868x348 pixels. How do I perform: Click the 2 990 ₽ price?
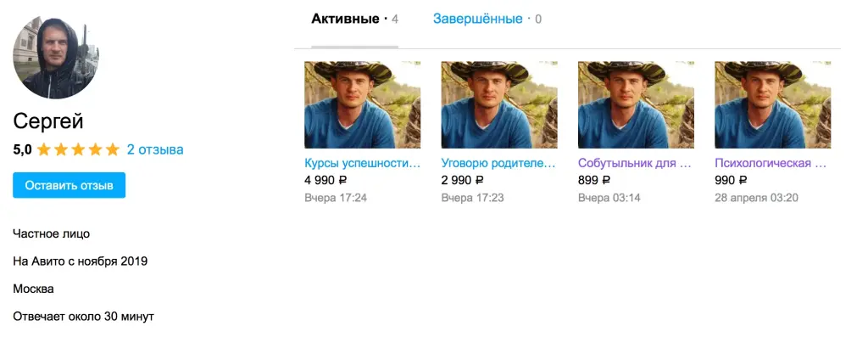(x=463, y=180)
